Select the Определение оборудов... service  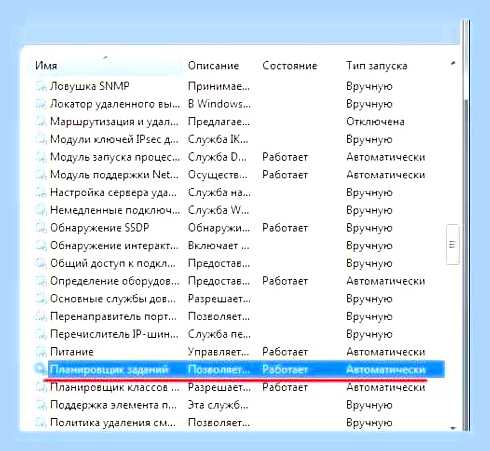[115, 281]
